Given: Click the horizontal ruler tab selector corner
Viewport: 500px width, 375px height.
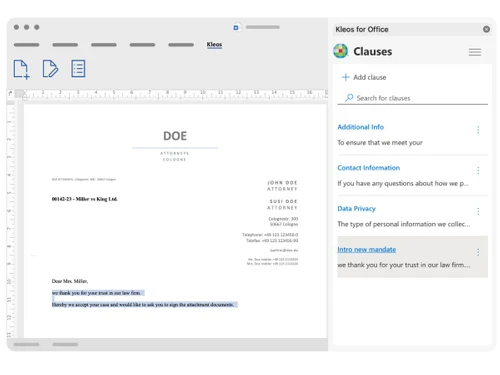Looking at the screenshot, I should (10, 94).
